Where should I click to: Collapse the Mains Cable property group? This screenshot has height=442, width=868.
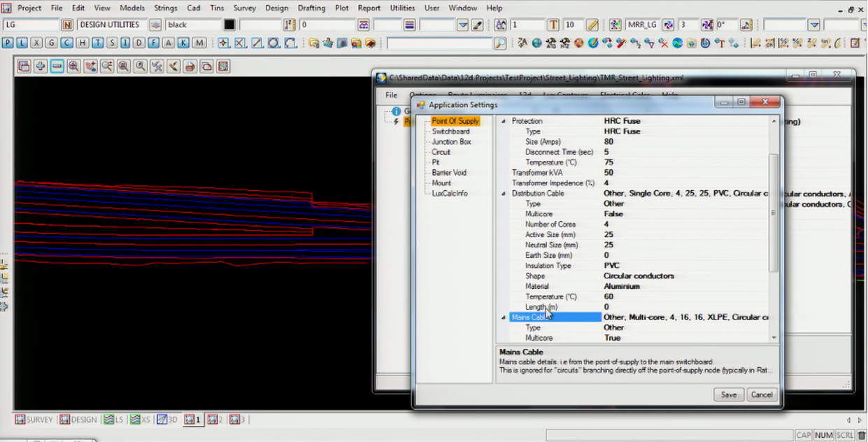pyautogui.click(x=504, y=318)
